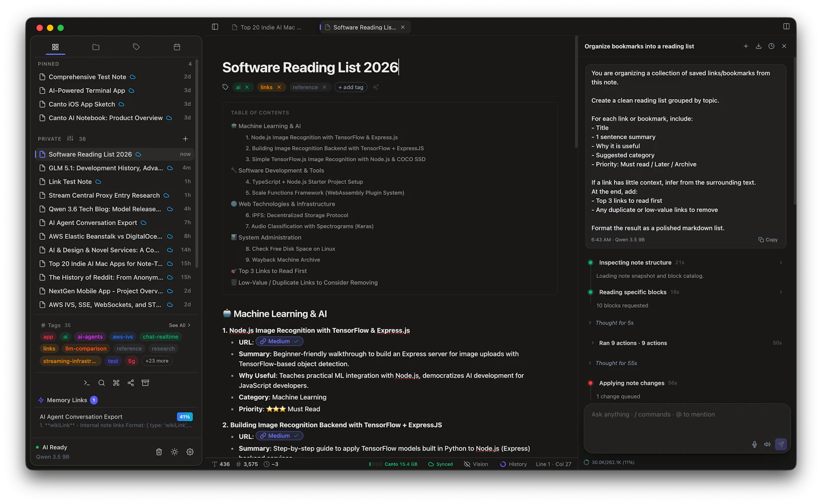Click the share icon in the sidebar toolbar
This screenshot has width=822, height=504.
click(x=130, y=383)
